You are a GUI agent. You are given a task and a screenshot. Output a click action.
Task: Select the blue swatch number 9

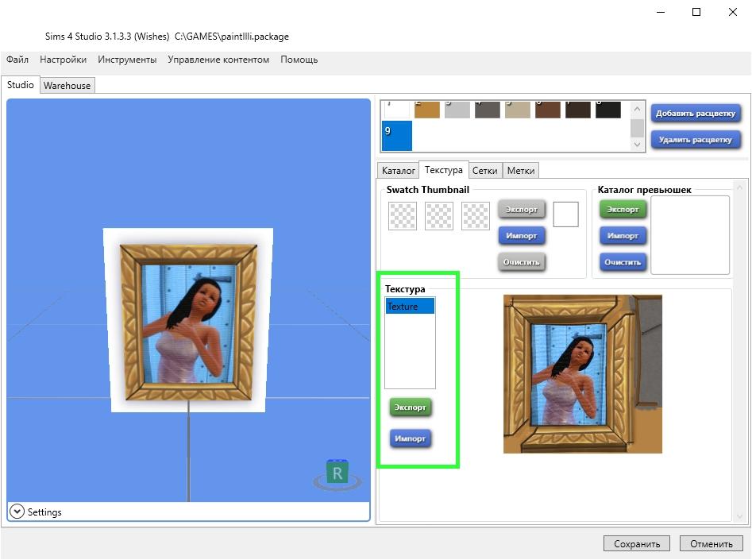point(396,136)
